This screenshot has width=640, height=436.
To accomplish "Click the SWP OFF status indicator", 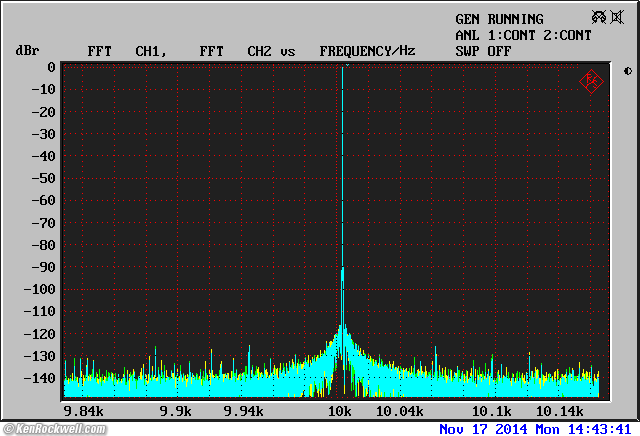I will click(x=483, y=50).
